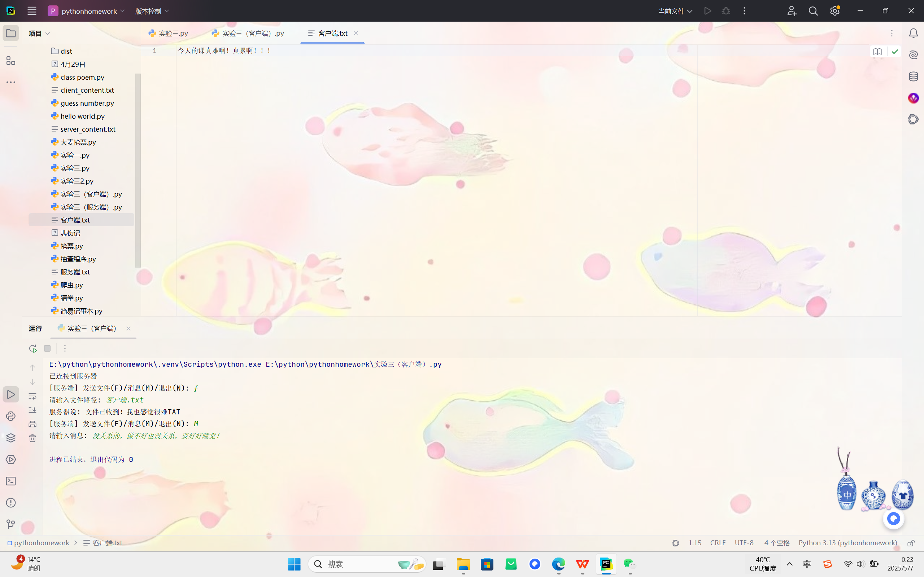Clear run console with trash icon
The image size is (924, 577).
point(32,438)
